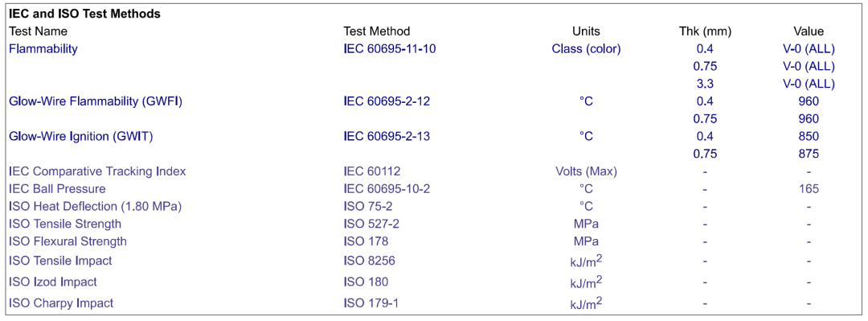Click the Class (color) units link

586,49
